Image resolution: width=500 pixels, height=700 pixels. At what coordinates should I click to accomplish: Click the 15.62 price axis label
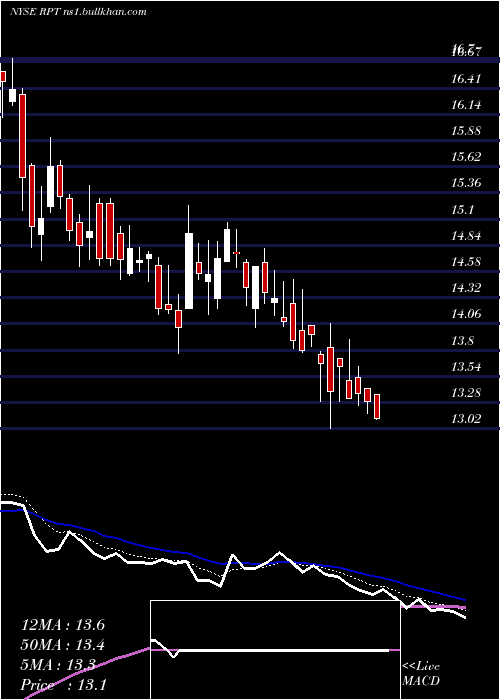click(467, 158)
